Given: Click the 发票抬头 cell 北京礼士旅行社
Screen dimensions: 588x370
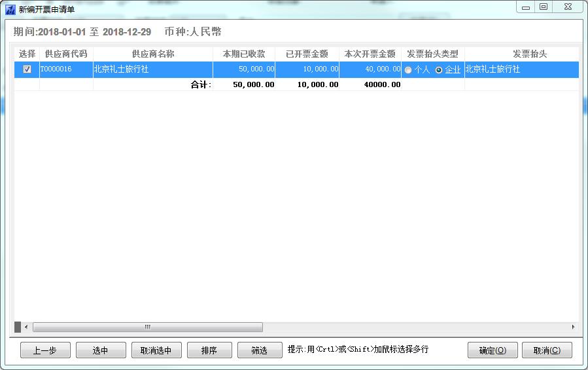Looking at the screenshot, I should [521, 69].
